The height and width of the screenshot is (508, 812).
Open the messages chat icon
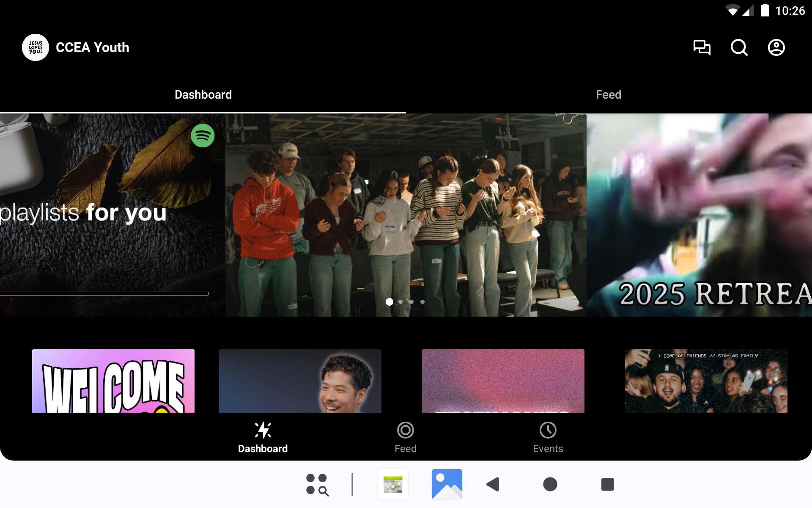[702, 47]
